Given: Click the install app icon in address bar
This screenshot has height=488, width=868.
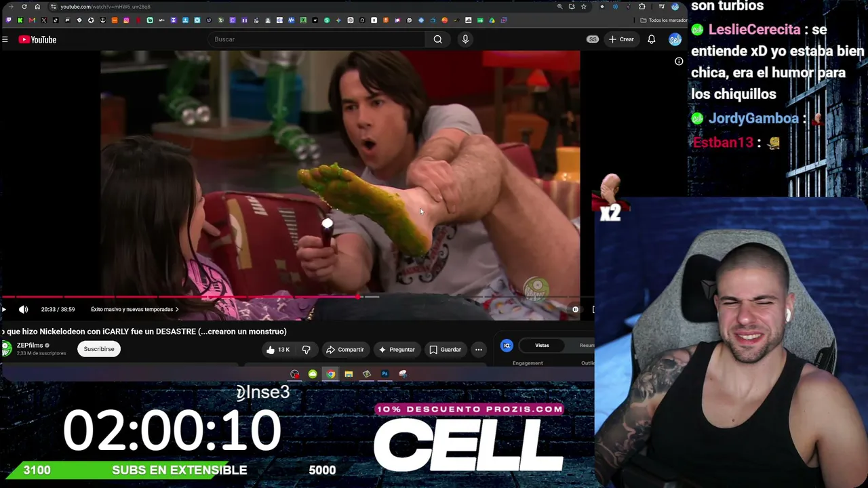Looking at the screenshot, I should [x=572, y=7].
